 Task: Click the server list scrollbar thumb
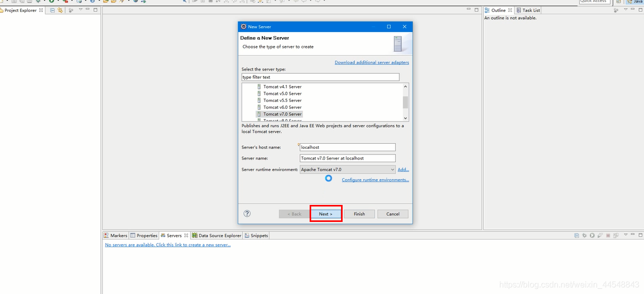tap(405, 102)
